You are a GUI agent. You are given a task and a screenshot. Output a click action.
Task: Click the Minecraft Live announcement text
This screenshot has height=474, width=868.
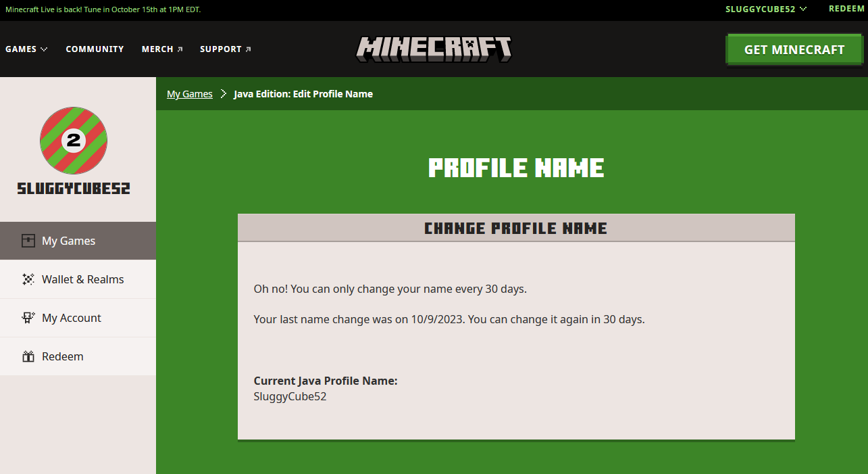pyautogui.click(x=103, y=9)
